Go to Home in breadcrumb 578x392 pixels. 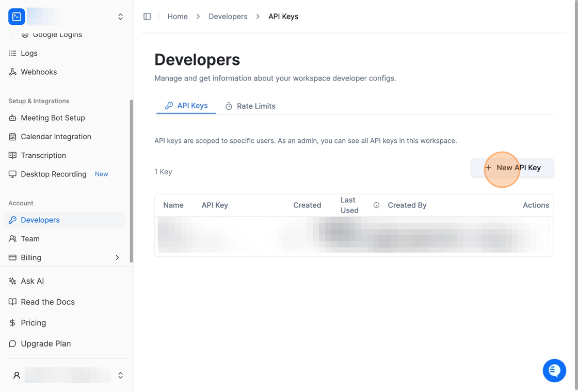pos(178,17)
